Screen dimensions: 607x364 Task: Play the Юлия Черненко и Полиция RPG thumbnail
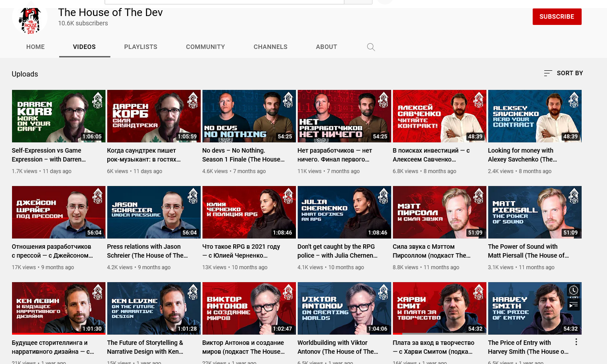(249, 212)
